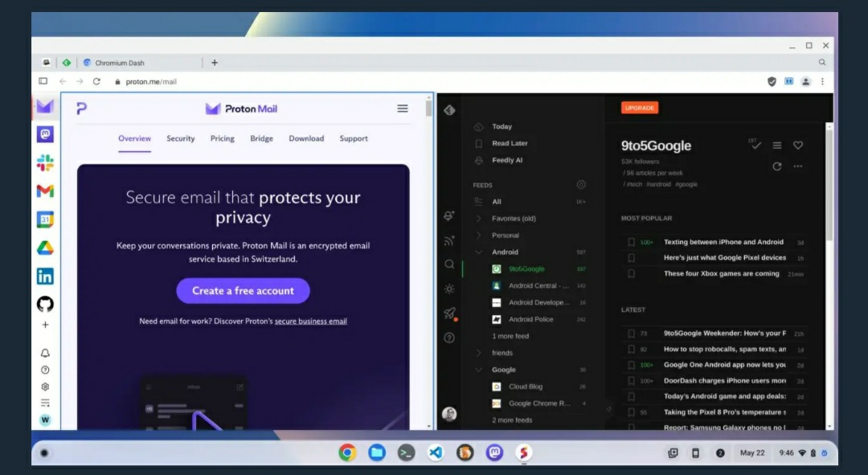Click the Feedly rocket icon
This screenshot has height=475, width=868.
tap(449, 313)
